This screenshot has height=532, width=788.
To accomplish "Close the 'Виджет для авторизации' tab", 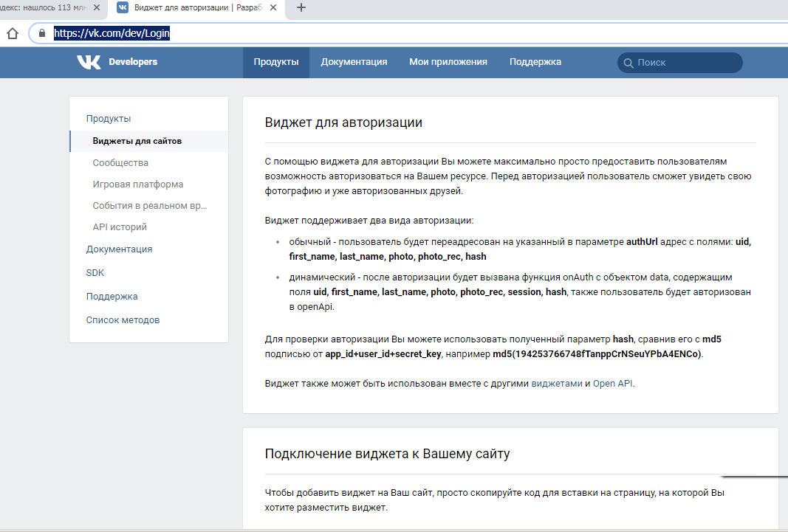I will coord(273,7).
